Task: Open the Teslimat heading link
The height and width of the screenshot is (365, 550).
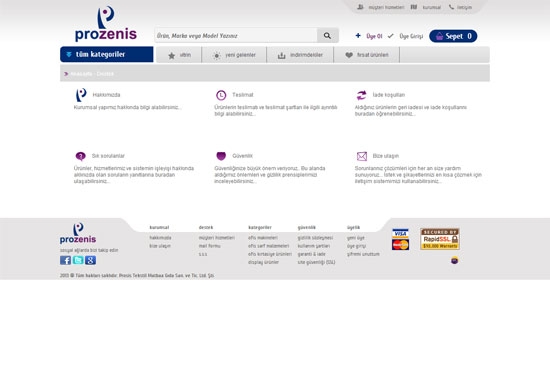Action: (x=243, y=95)
